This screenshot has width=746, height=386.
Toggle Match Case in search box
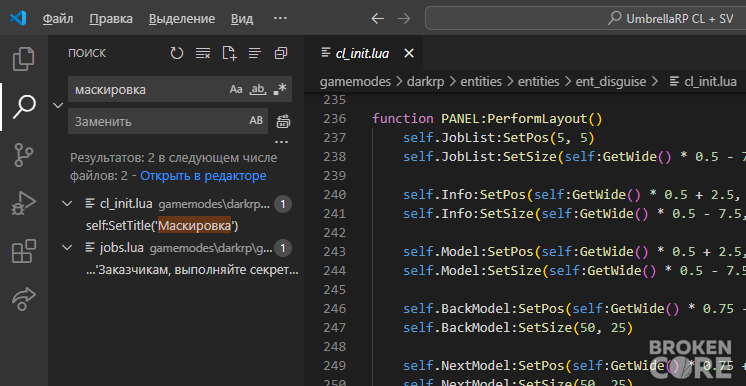point(236,89)
